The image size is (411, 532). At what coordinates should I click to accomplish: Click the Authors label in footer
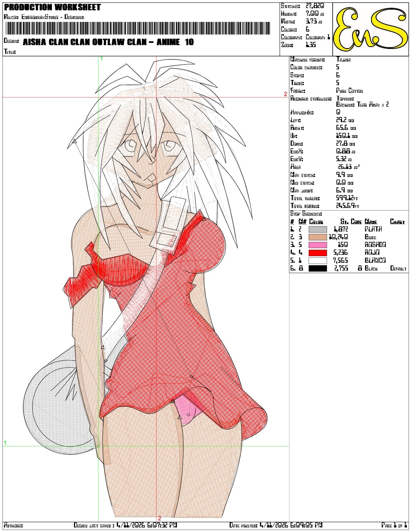coord(13,526)
